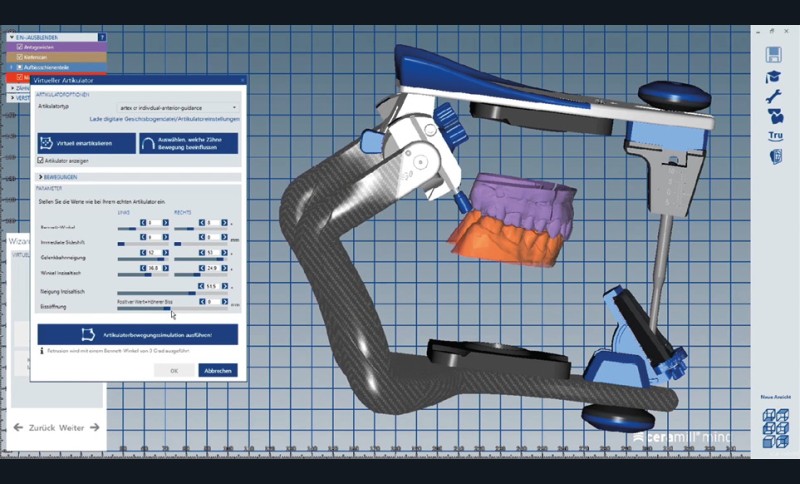The image size is (800, 484).
Task: Click the Abbrechen button
Action: click(x=218, y=370)
